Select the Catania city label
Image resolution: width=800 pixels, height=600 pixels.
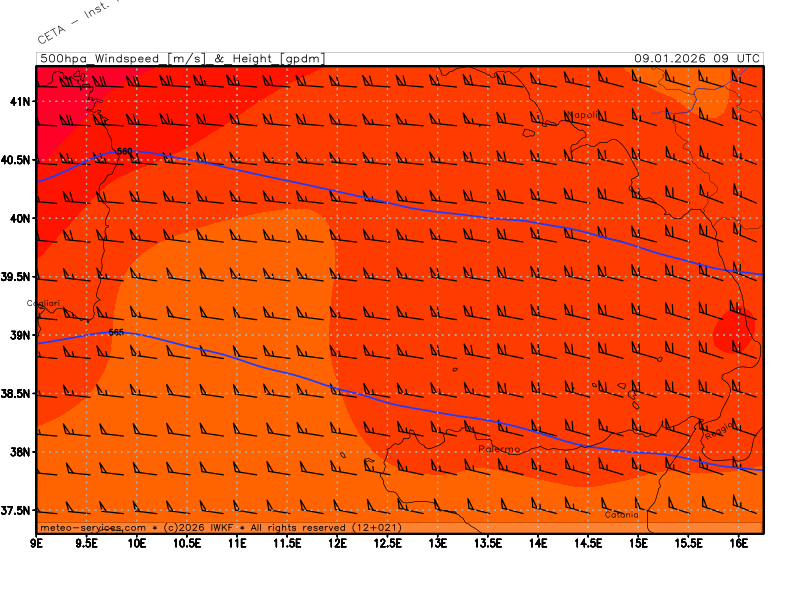coord(621,514)
